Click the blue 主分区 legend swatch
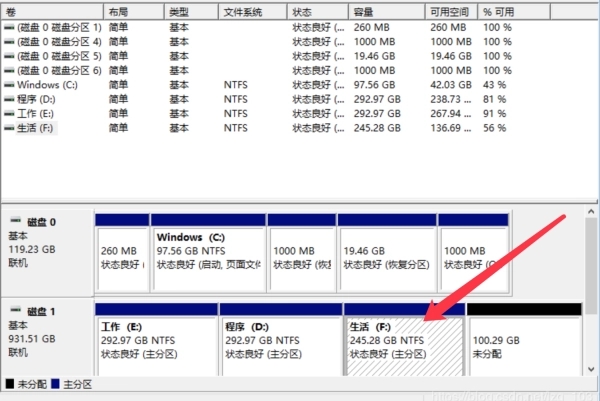The image size is (600, 401). (57, 384)
